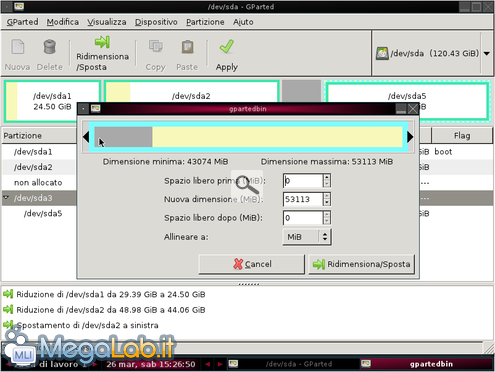Click the green Apply checkmark icon
Screen dimensions: 495x372
point(227,47)
